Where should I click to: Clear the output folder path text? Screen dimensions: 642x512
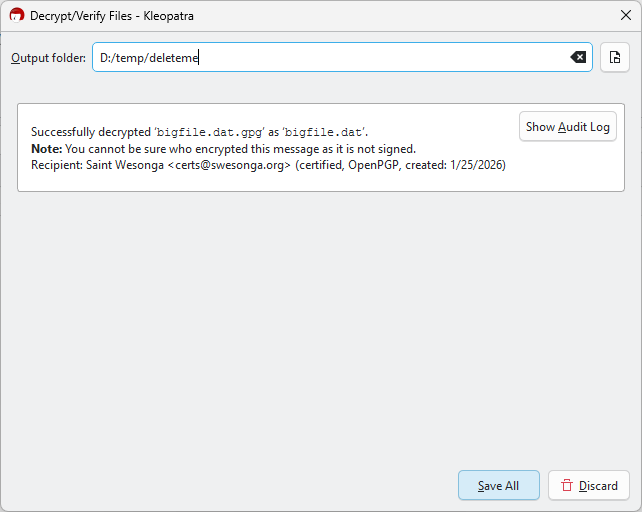pos(578,58)
